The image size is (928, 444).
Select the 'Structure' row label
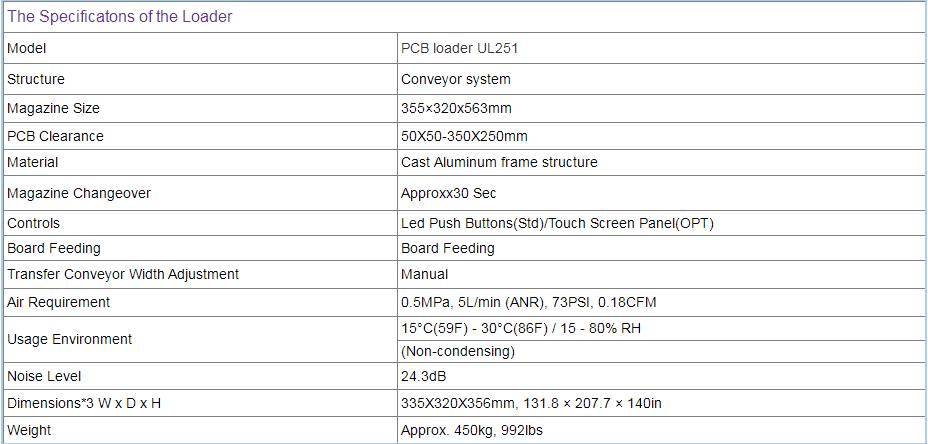pyautogui.click(x=36, y=79)
